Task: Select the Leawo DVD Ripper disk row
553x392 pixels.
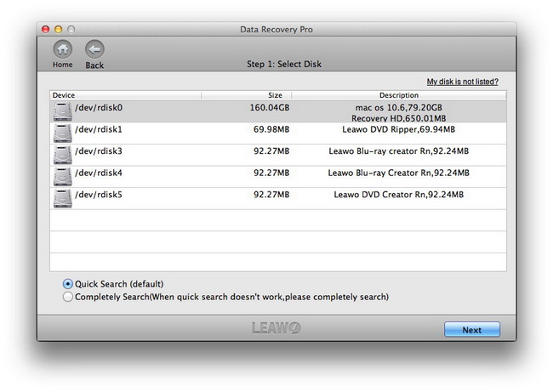Action: pos(278,134)
